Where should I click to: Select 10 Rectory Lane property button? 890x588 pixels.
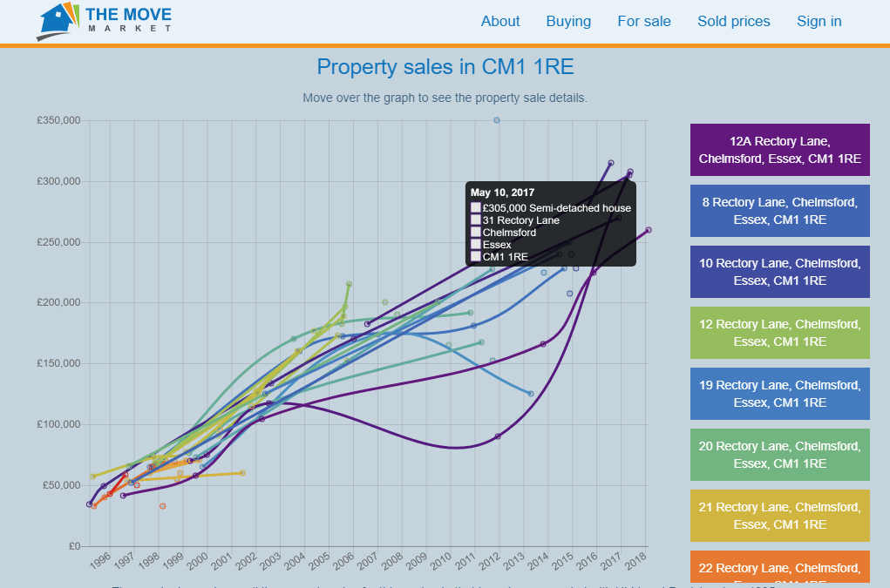tap(779, 271)
